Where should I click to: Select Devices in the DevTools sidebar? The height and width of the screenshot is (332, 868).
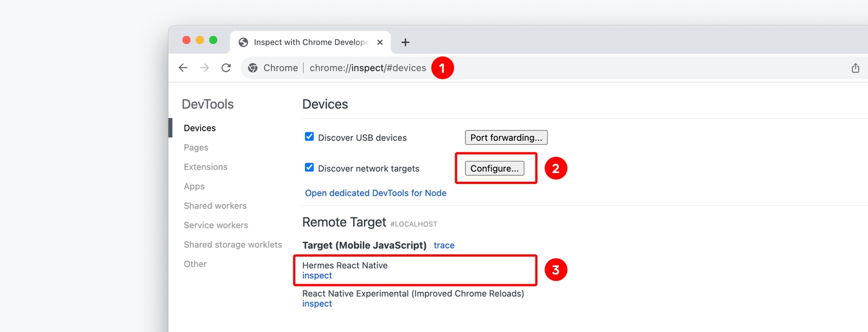pyautogui.click(x=200, y=128)
